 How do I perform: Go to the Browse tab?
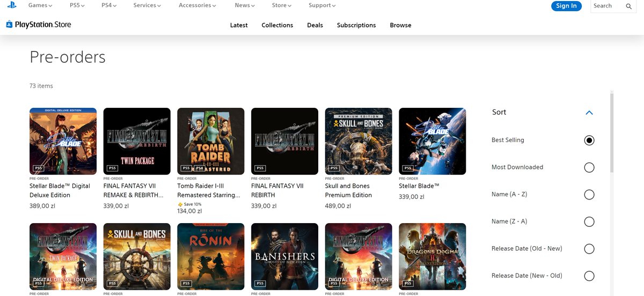coord(400,25)
